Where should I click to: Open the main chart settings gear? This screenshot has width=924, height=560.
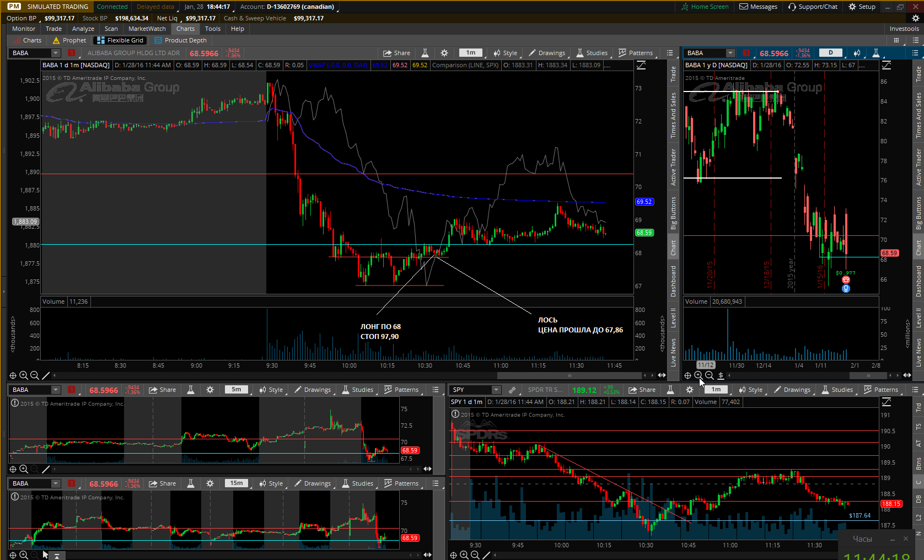(444, 53)
